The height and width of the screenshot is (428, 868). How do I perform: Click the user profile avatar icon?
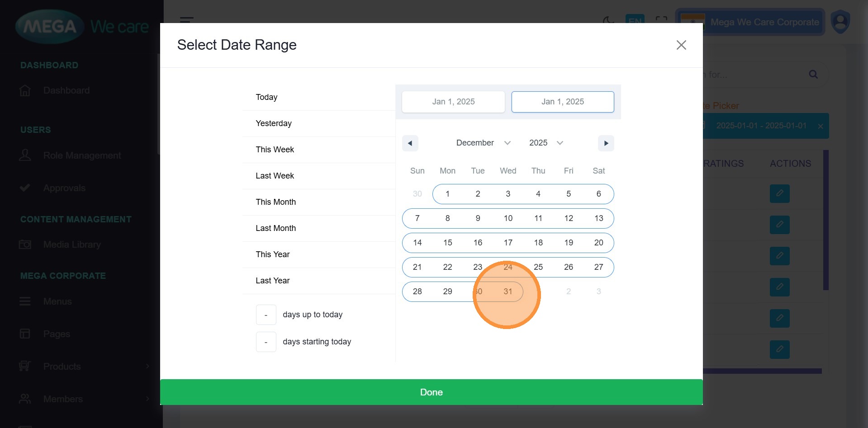coord(840,22)
